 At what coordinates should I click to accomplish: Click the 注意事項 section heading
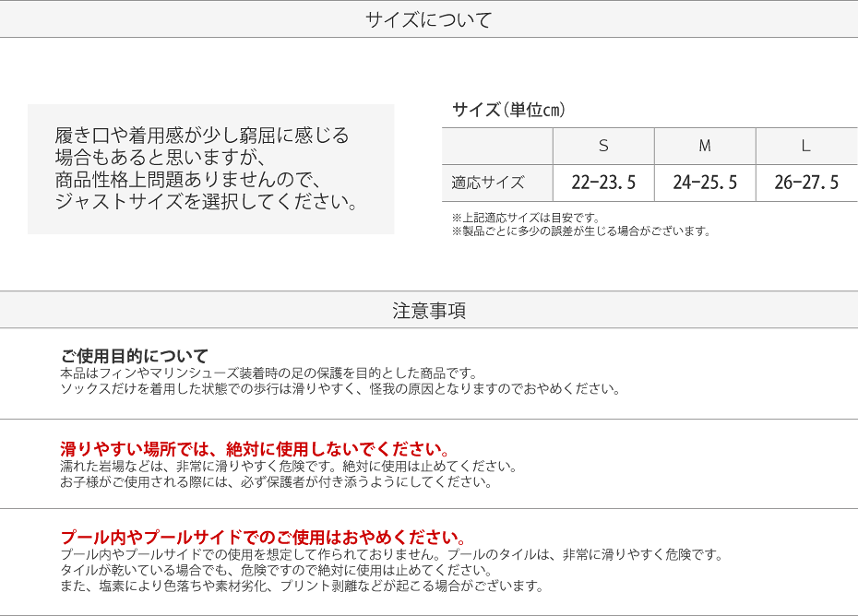pos(428,311)
